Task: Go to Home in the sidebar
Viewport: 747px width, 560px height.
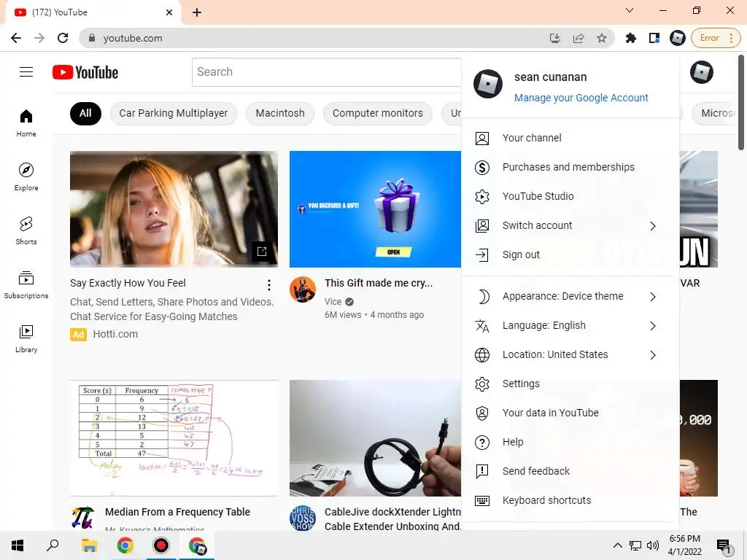Action: pos(26,122)
